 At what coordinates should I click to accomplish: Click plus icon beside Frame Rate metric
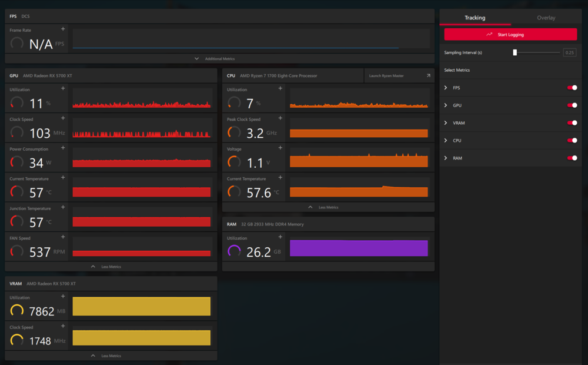pos(63,29)
